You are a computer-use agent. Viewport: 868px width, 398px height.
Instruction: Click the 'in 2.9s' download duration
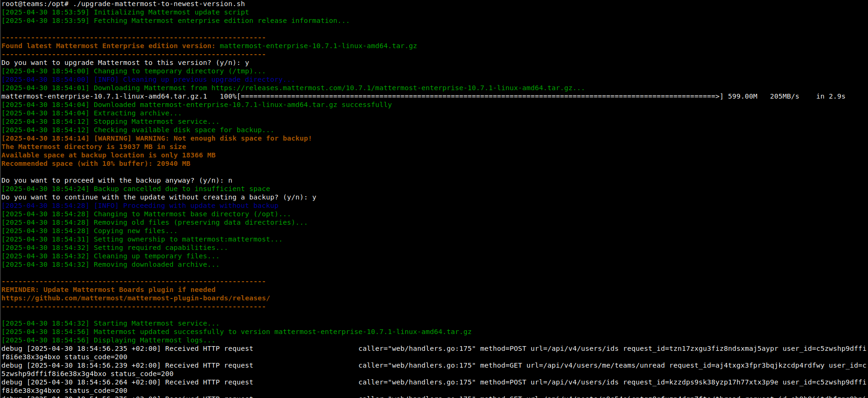(831, 96)
